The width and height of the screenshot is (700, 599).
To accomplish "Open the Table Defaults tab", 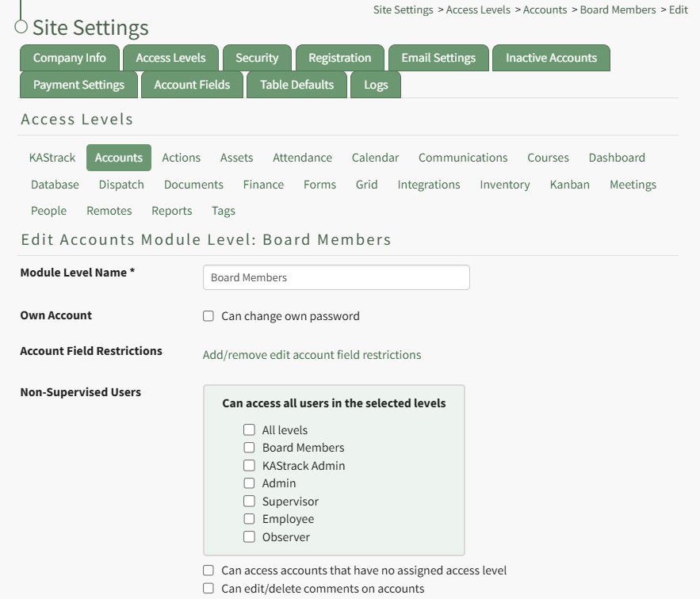I will click(296, 85).
